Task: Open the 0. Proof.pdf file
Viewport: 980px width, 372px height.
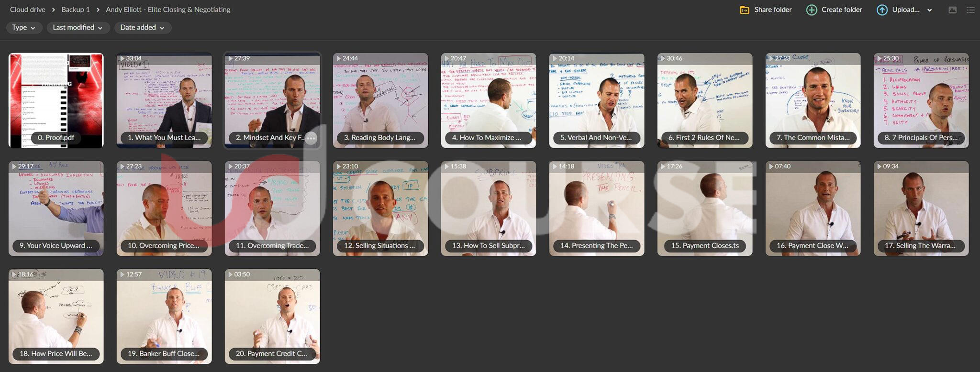Action: [56, 100]
